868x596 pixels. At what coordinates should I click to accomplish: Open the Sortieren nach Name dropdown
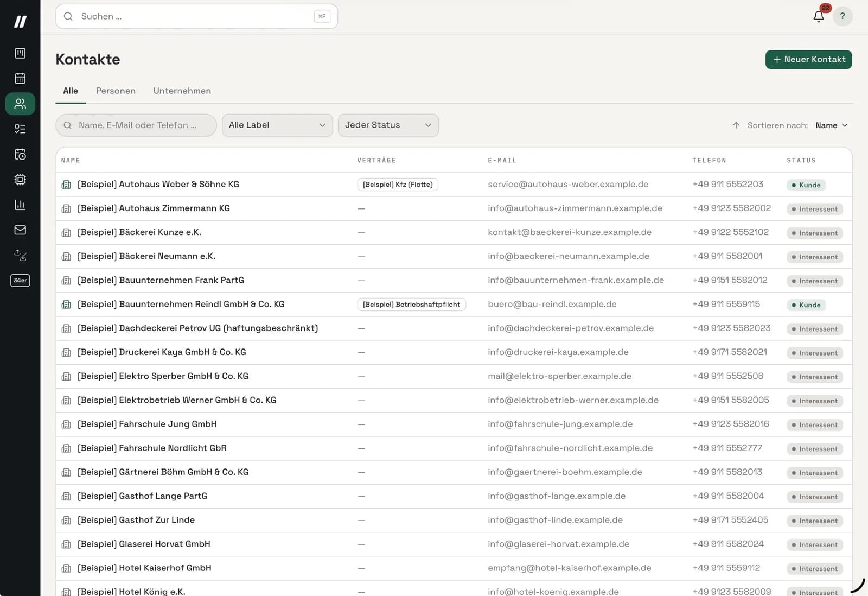[831, 125]
